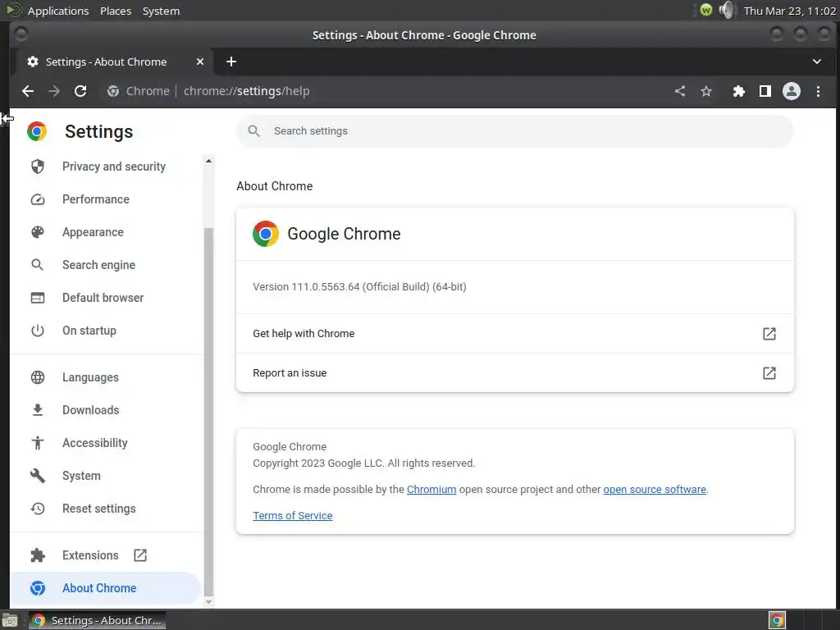Click external link icon for Report an issue
Image resolution: width=840 pixels, height=630 pixels.
click(x=769, y=373)
